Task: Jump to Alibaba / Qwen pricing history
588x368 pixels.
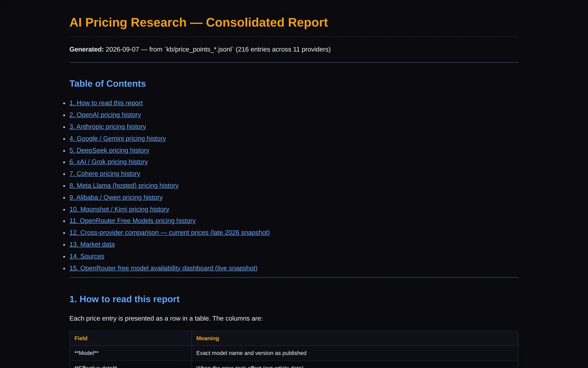Action: tap(116, 197)
